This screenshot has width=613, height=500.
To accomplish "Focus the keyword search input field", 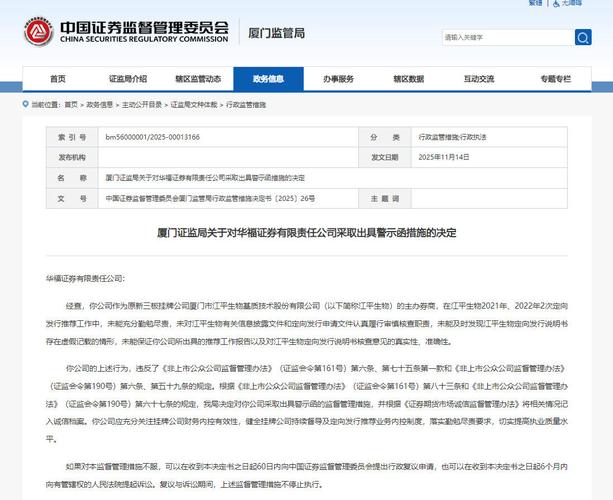I will pos(508,38).
